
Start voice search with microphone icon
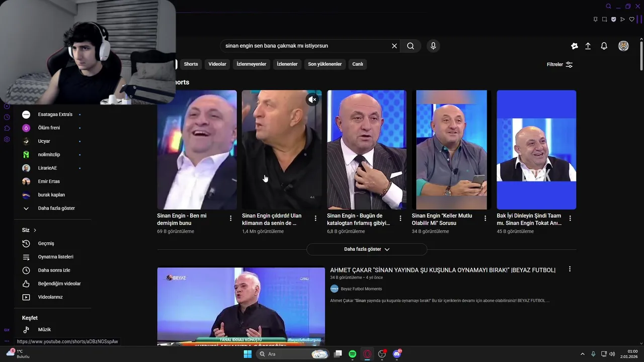coord(433,46)
